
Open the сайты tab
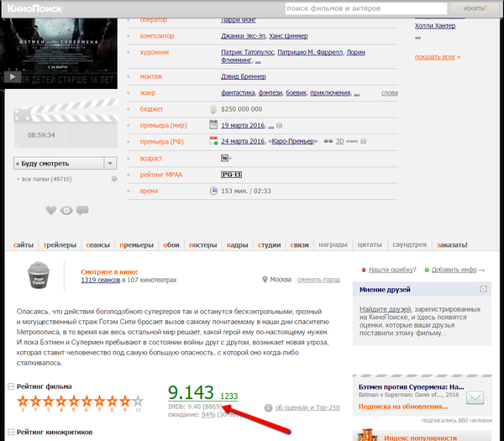point(24,245)
